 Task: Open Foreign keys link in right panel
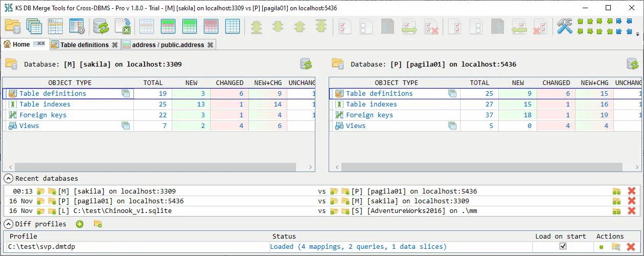point(370,115)
